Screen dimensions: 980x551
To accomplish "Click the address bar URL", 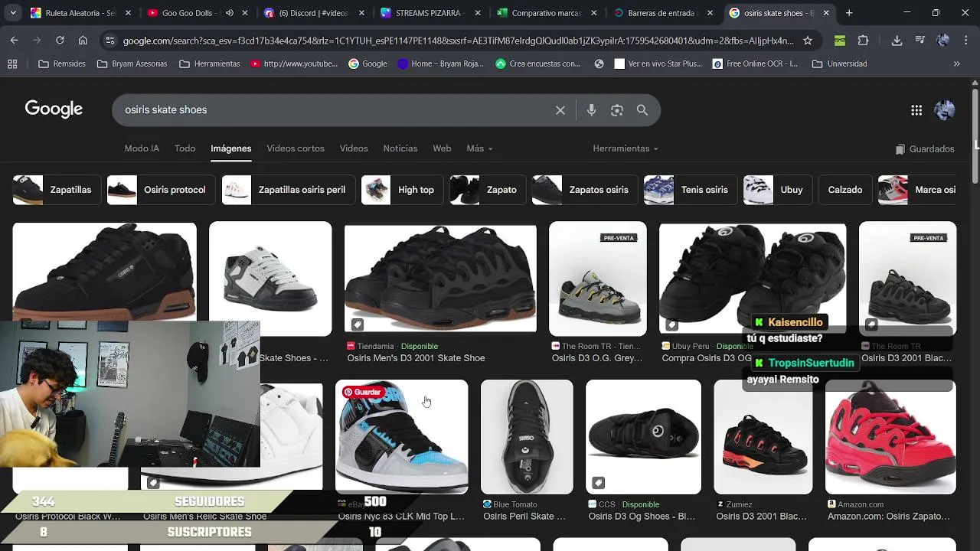I will click(x=458, y=41).
